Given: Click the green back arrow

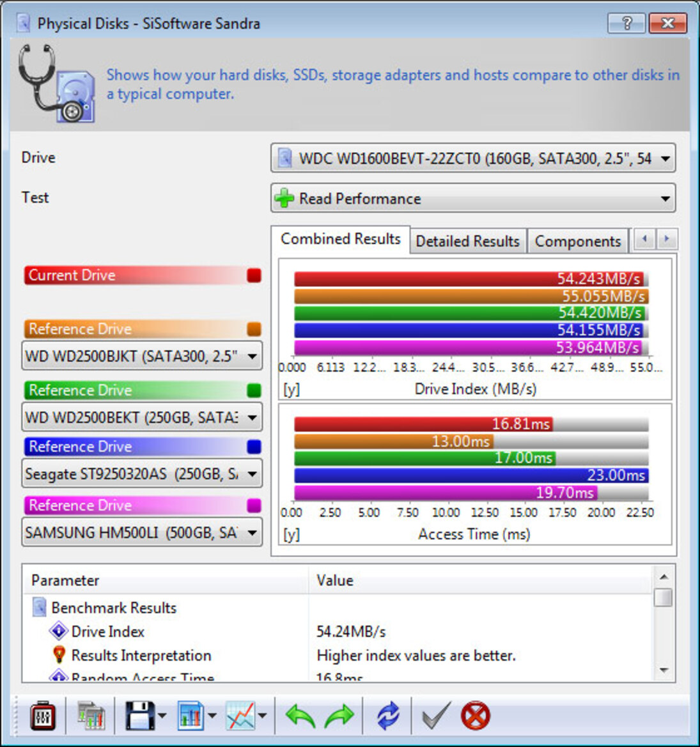Looking at the screenshot, I should tap(300, 716).
